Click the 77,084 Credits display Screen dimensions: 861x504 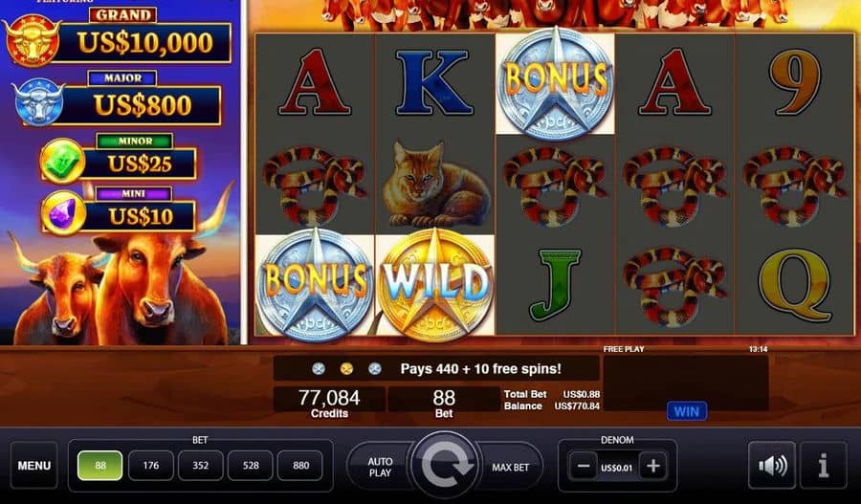click(x=329, y=402)
